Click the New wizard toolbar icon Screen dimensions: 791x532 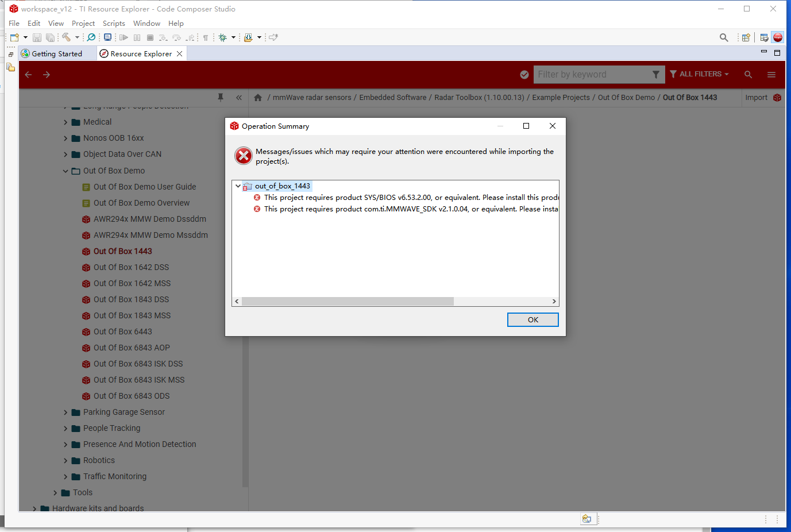(14, 37)
